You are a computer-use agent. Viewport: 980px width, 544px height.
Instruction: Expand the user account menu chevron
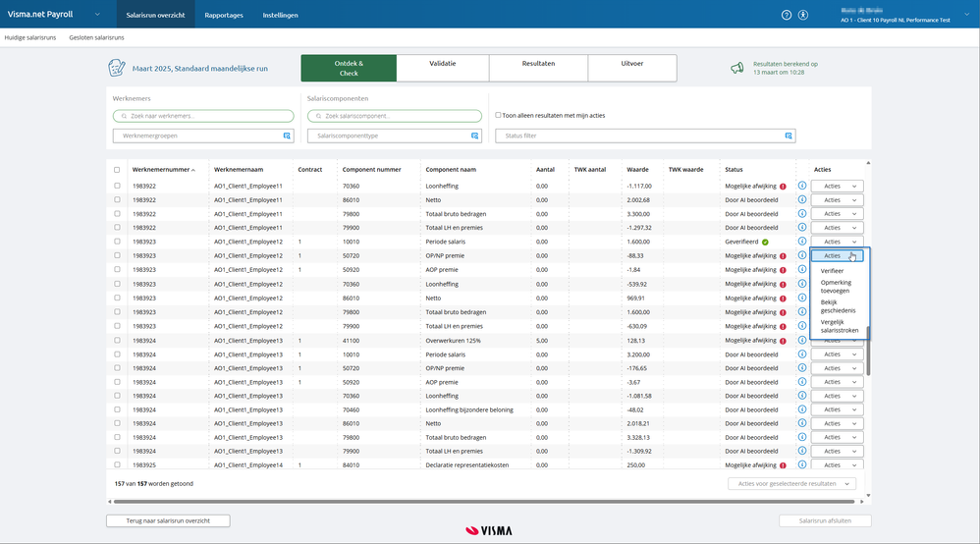click(x=968, y=15)
